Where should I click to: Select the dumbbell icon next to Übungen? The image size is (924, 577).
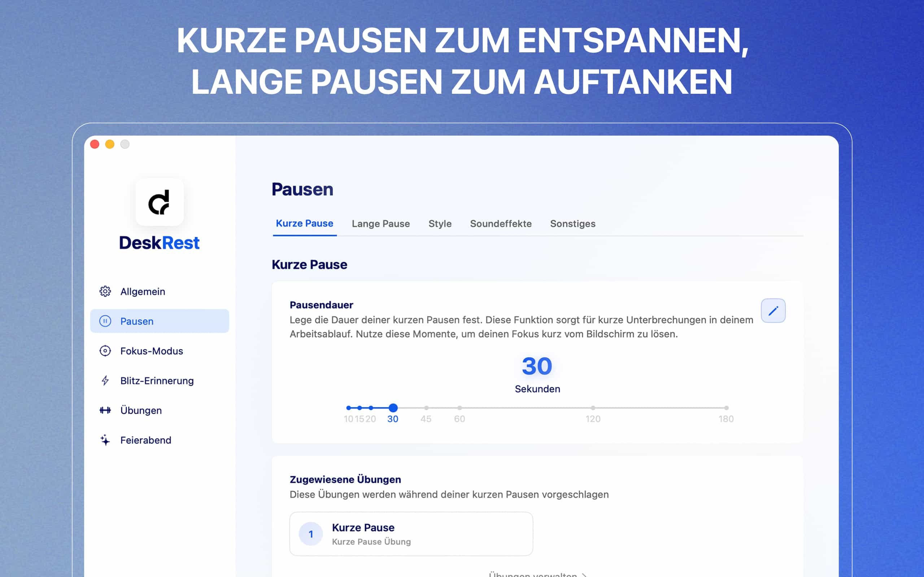[x=105, y=410]
